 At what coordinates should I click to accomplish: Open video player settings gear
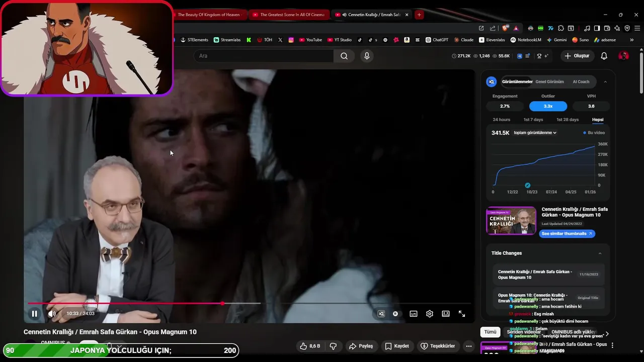[430, 314]
